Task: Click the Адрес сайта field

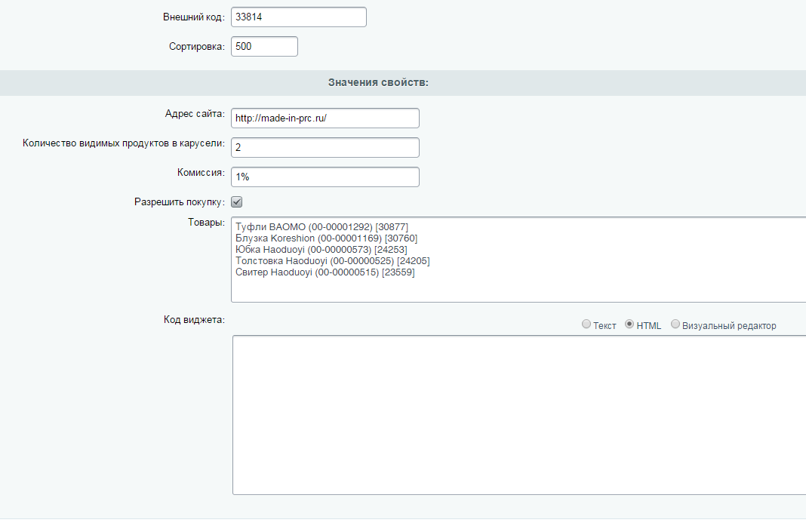Action: (x=325, y=118)
